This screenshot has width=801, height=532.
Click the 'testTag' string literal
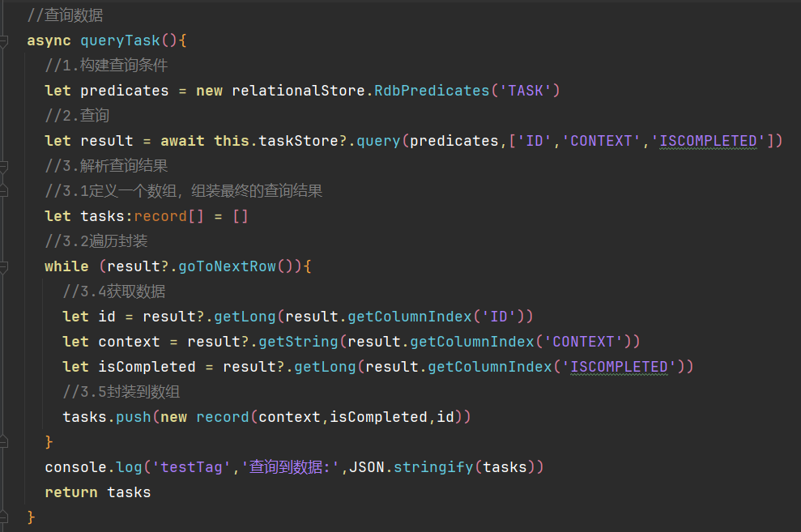coord(192,467)
